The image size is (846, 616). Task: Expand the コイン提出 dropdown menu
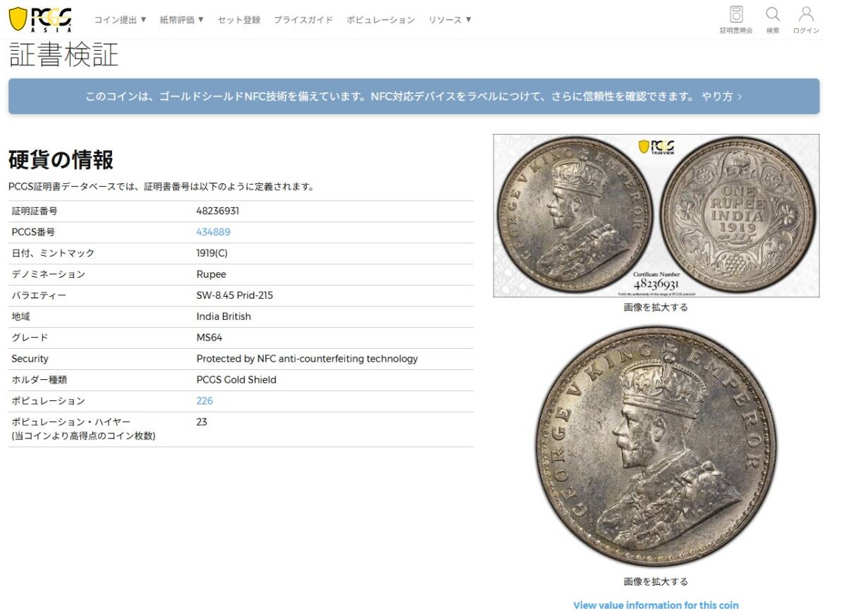[x=121, y=20]
